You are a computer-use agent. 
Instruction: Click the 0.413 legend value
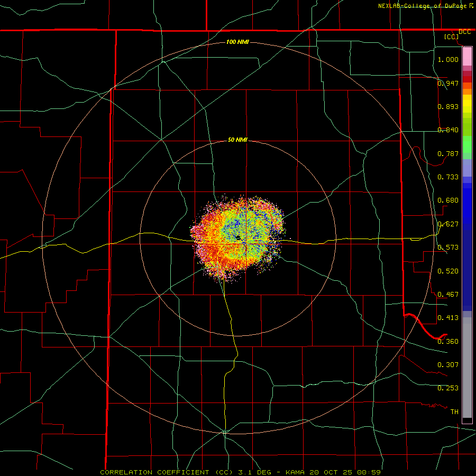pos(448,317)
